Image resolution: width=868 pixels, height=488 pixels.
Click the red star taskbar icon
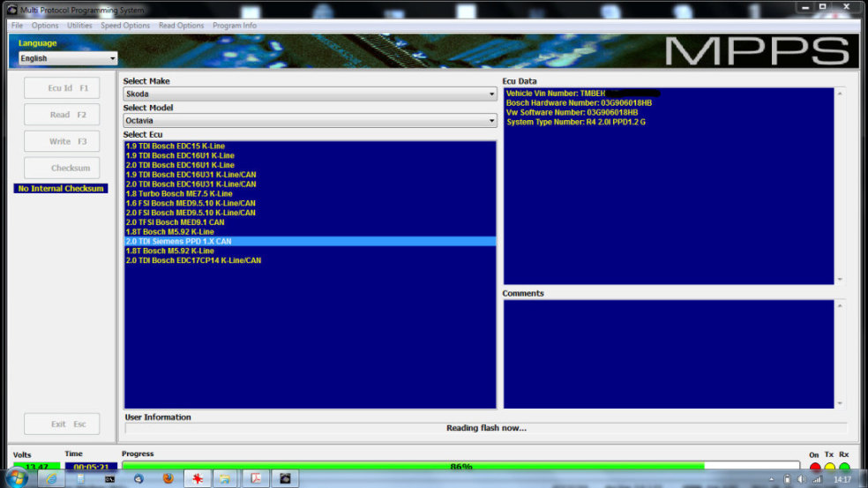[x=196, y=478]
